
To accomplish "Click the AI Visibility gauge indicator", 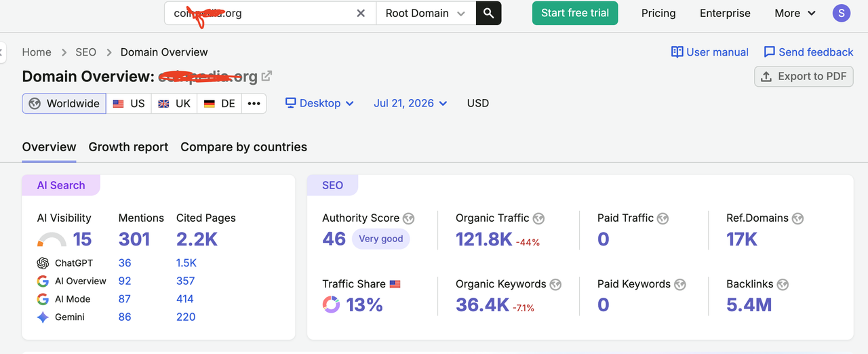I will [x=52, y=239].
